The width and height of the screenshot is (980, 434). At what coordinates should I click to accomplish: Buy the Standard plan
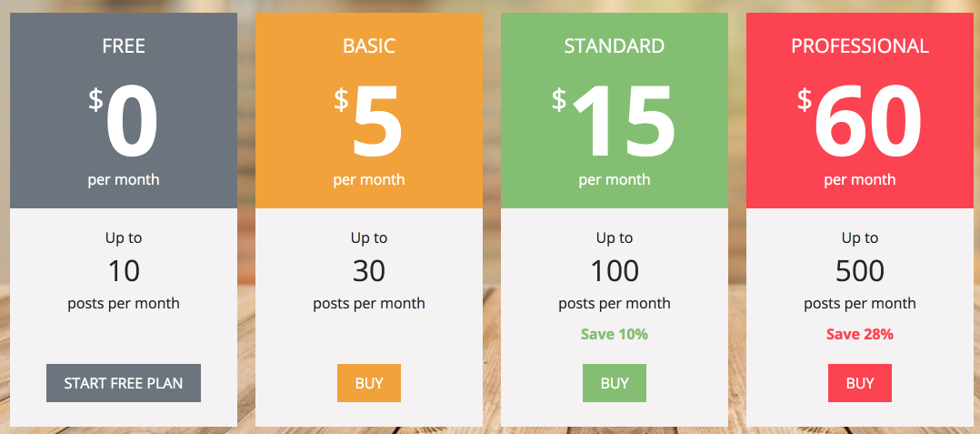(x=615, y=383)
